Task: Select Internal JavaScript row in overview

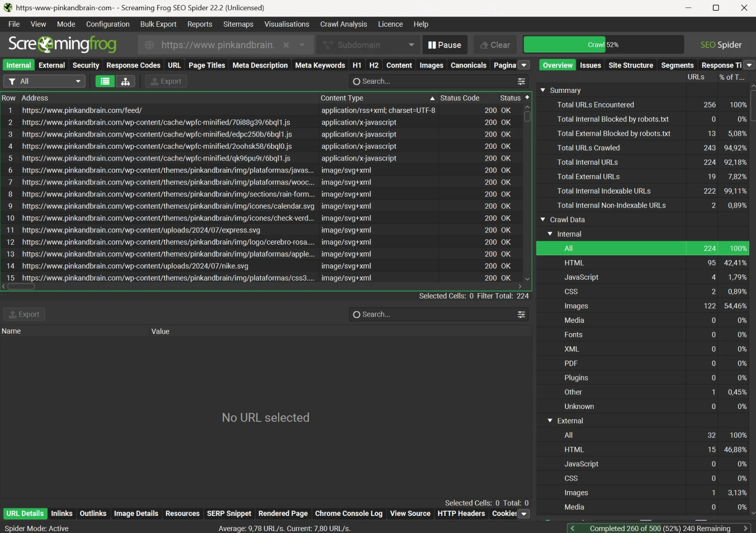Action: coord(642,277)
